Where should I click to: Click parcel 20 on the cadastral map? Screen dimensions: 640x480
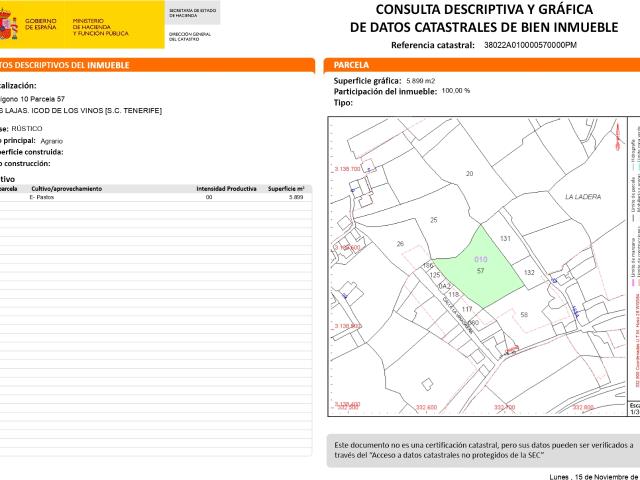(x=469, y=174)
